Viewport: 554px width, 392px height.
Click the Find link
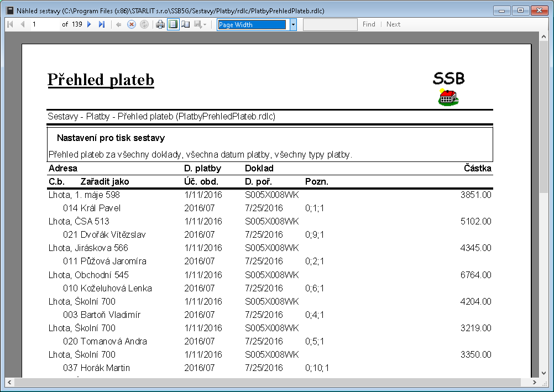369,24
